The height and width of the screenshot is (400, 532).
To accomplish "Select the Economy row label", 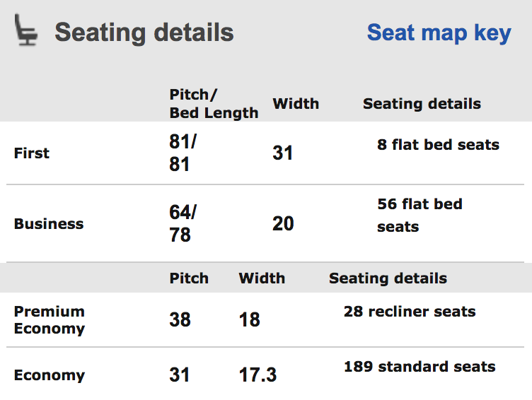I will 50,375.
